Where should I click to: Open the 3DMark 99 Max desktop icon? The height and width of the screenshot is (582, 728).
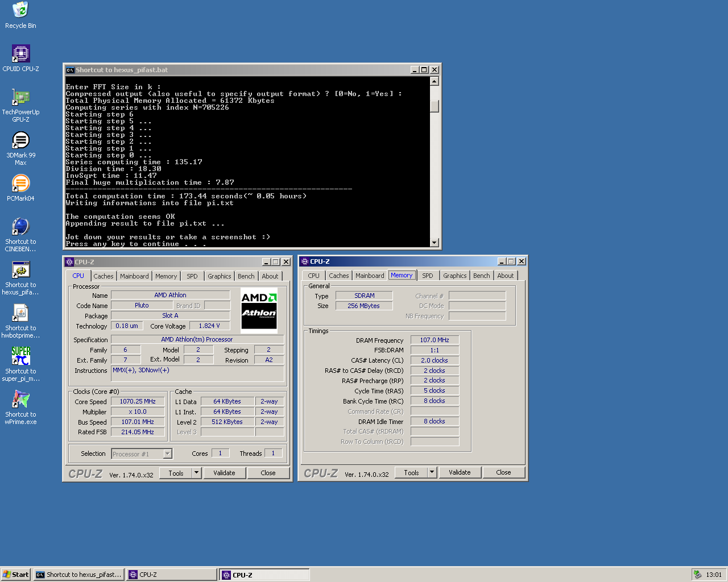coord(20,148)
